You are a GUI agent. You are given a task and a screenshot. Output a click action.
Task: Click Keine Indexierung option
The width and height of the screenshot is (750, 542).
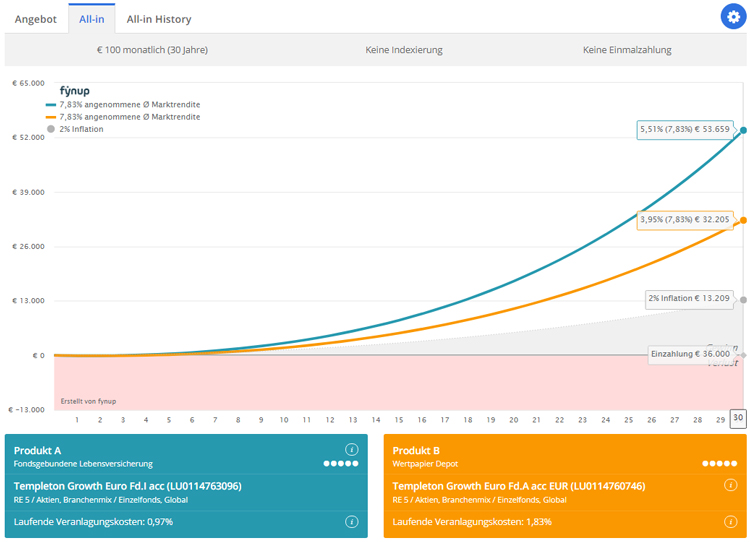coord(404,50)
